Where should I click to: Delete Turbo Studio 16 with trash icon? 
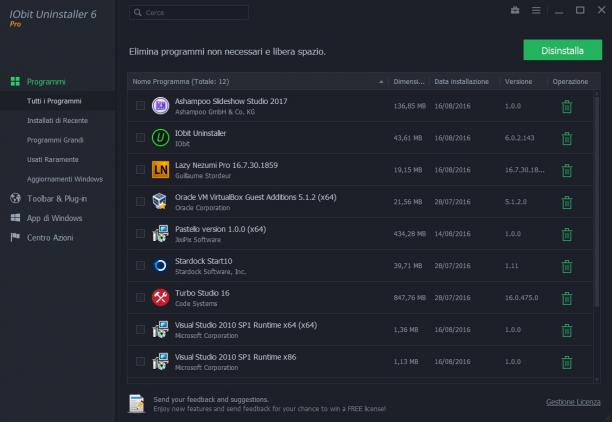[x=567, y=298]
